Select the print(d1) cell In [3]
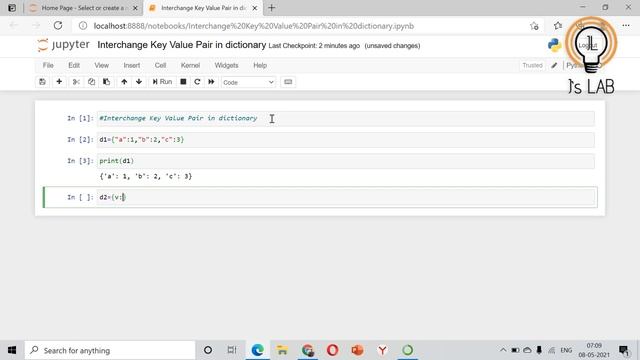This screenshot has width=640, height=360. pyautogui.click(x=345, y=161)
